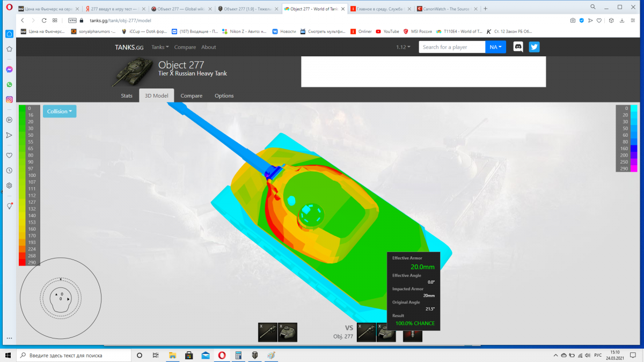Open My Flow send icon in the sidebar
The image size is (644, 362).
[9, 135]
